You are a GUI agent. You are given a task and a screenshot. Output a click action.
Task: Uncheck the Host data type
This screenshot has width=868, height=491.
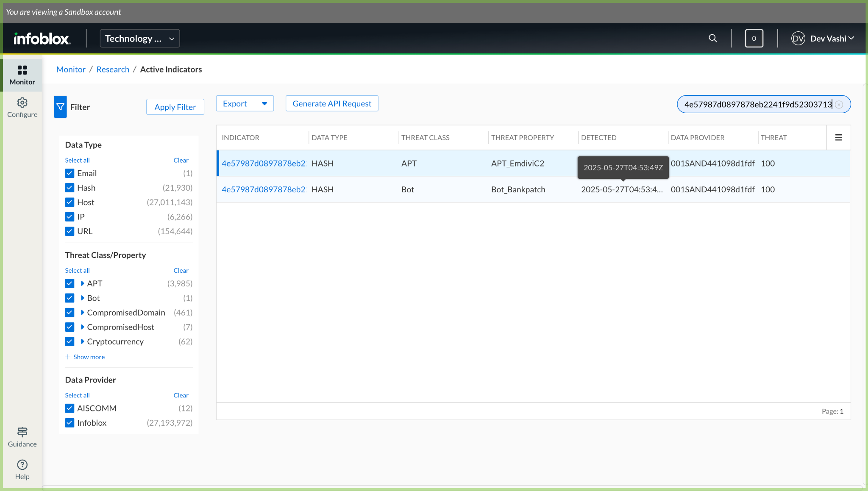coord(70,202)
